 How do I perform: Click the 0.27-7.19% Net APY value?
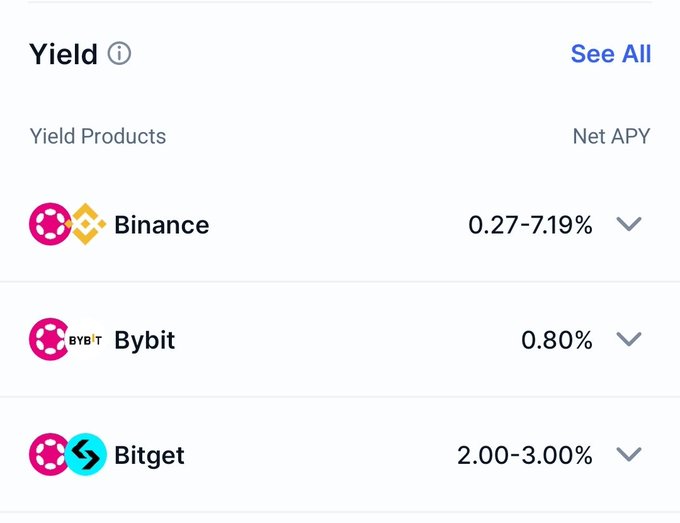click(x=530, y=225)
